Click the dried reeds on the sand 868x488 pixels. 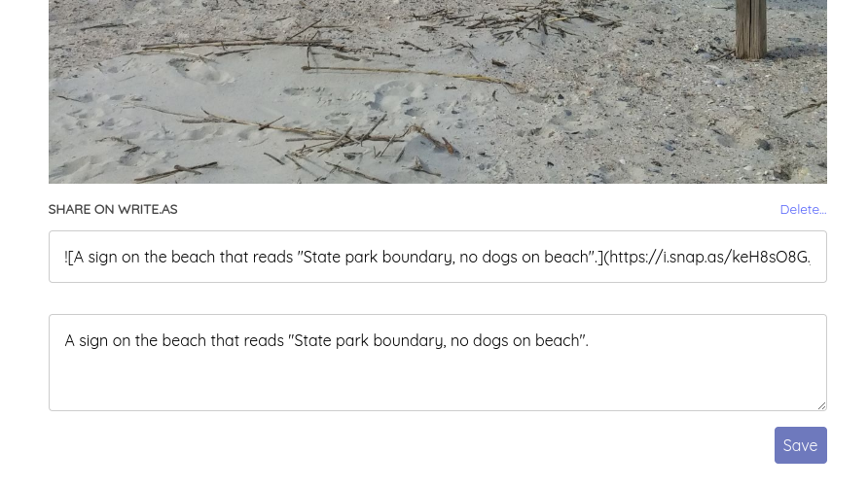(321, 136)
